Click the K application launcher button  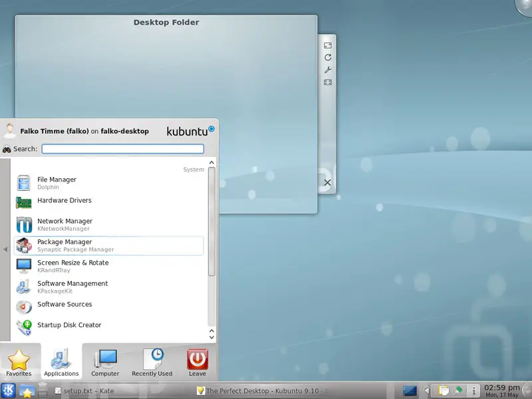pos(8,390)
